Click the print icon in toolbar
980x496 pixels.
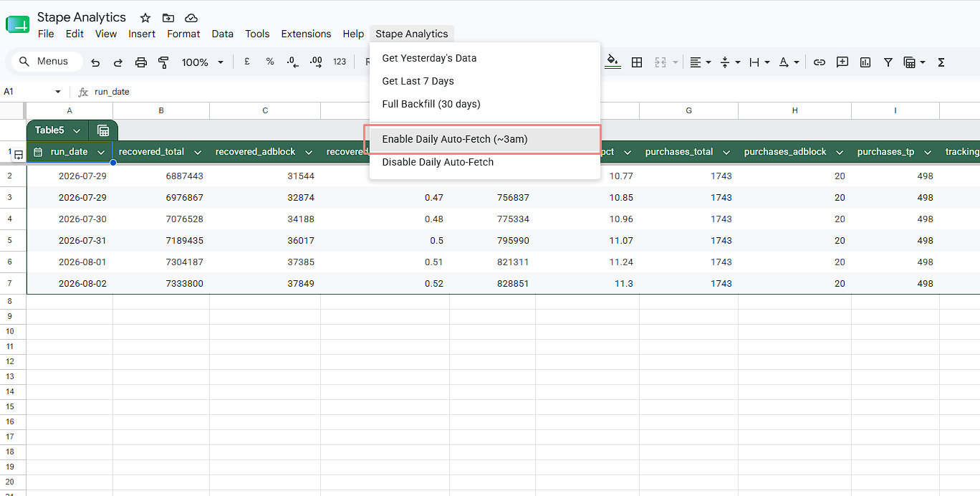(x=141, y=62)
